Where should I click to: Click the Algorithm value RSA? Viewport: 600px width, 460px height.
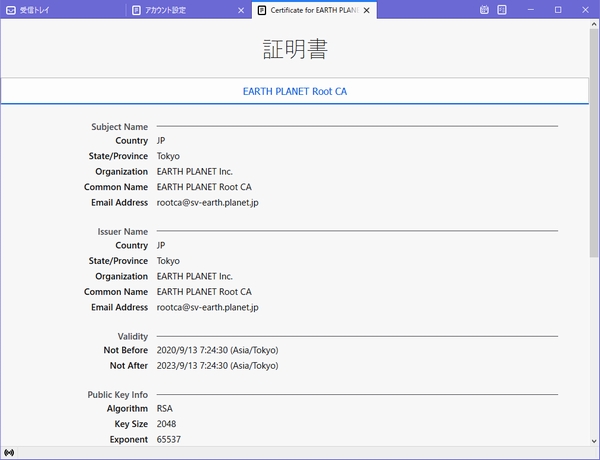pyautogui.click(x=165, y=409)
